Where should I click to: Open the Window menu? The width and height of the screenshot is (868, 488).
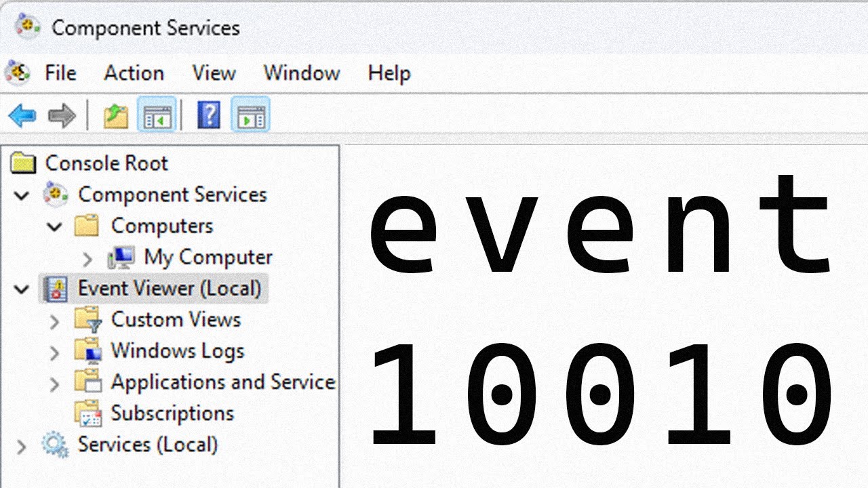(x=302, y=73)
